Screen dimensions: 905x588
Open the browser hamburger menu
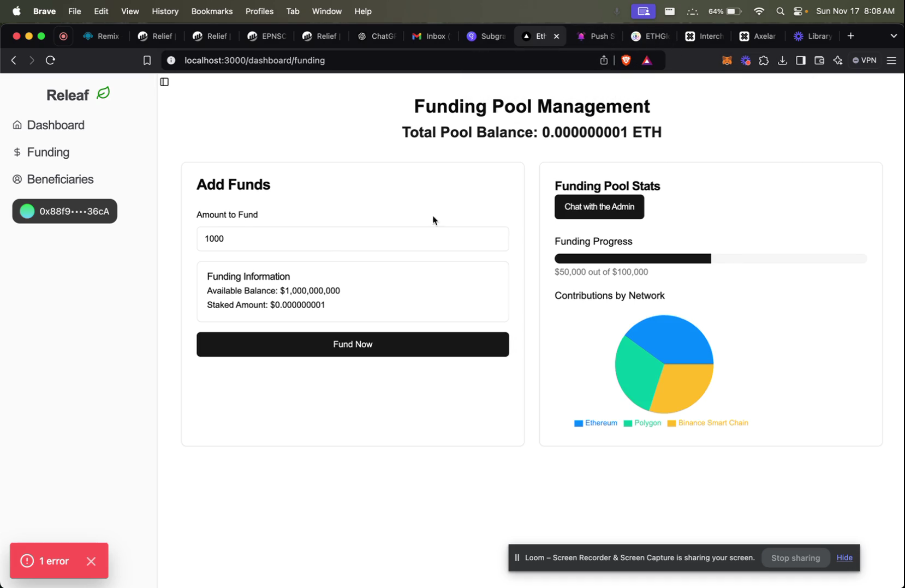click(891, 61)
